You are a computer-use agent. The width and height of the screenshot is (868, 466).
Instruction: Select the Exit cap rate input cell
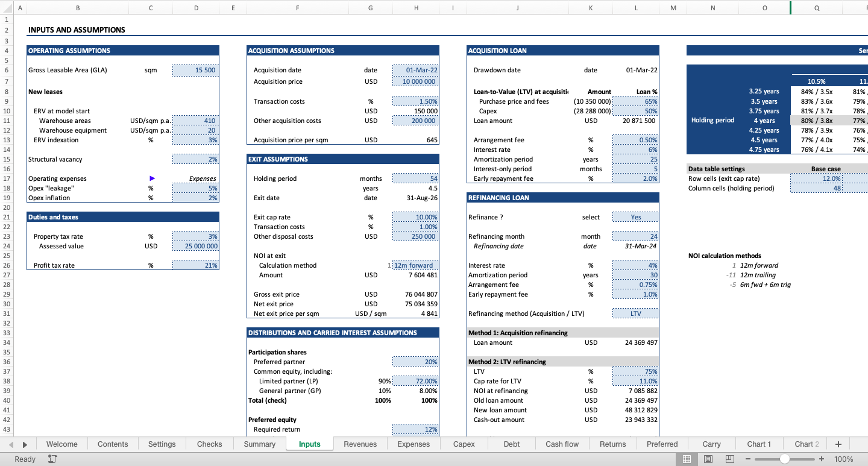point(416,217)
